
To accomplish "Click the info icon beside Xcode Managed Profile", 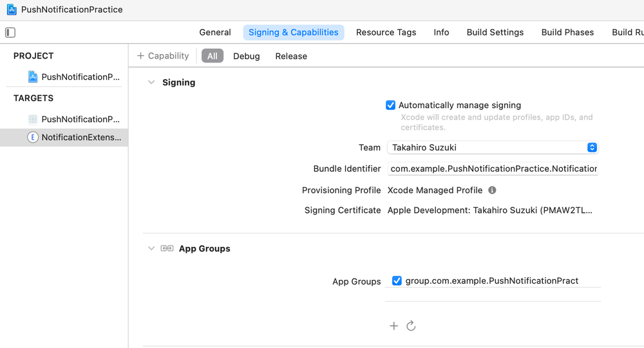I will [x=492, y=190].
